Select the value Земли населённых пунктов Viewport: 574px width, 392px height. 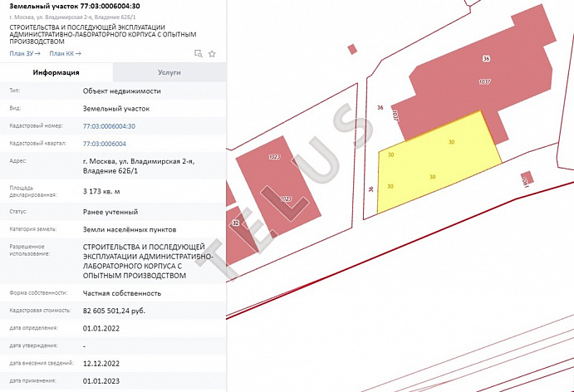click(130, 229)
